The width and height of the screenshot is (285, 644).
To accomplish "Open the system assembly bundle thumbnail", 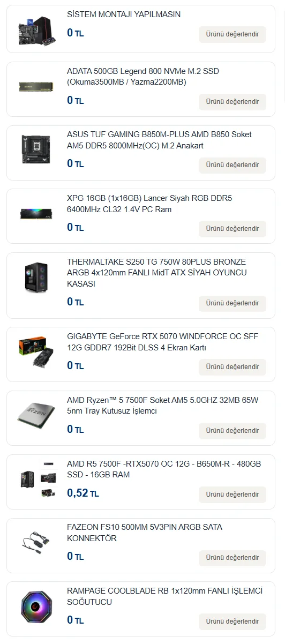I will pos(37,32).
